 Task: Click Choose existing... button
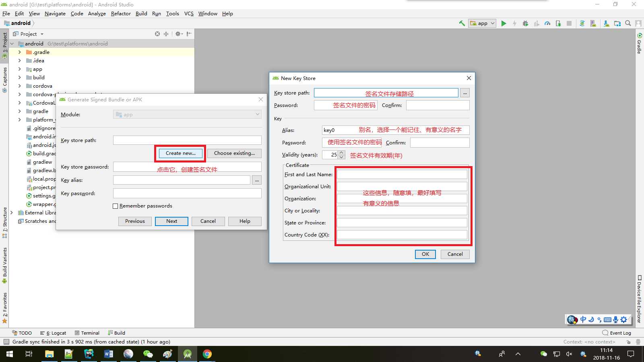(x=234, y=153)
